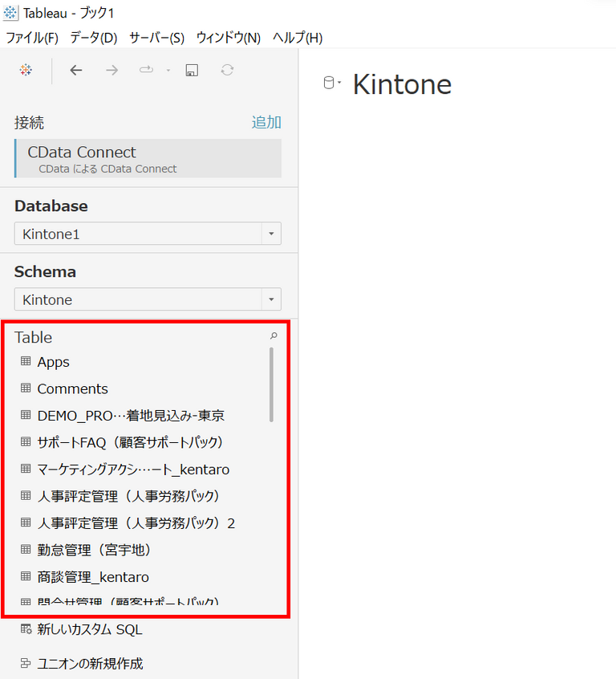
Task: Click the union icon
Action: [26, 663]
